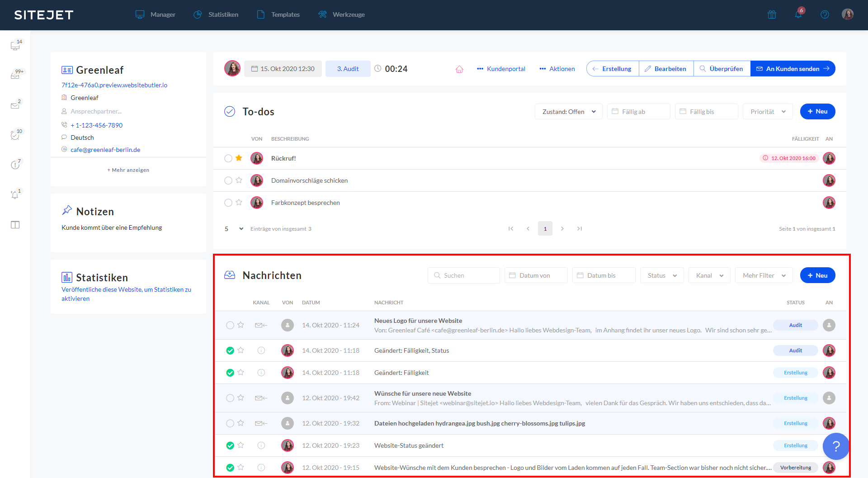
Task: Open the Datum von date field
Action: click(x=536, y=275)
